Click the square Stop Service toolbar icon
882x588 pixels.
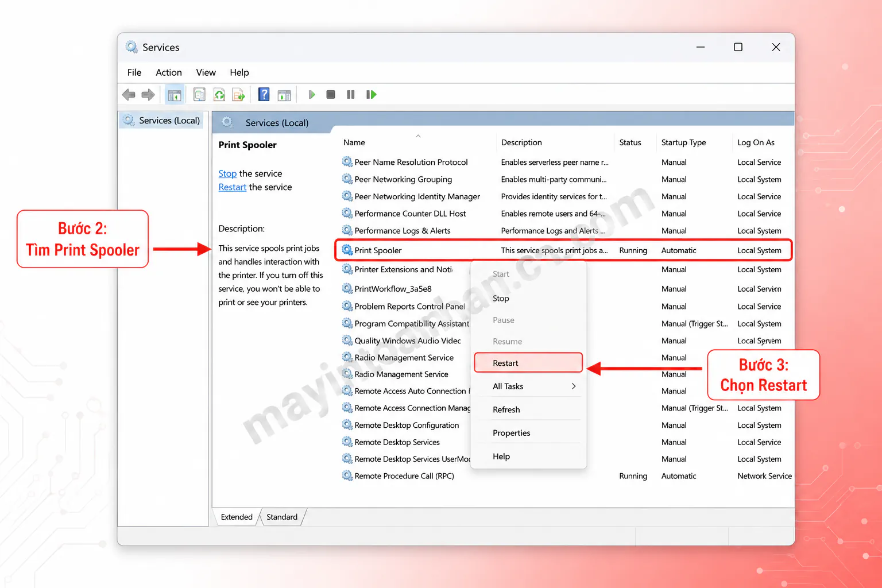point(331,95)
